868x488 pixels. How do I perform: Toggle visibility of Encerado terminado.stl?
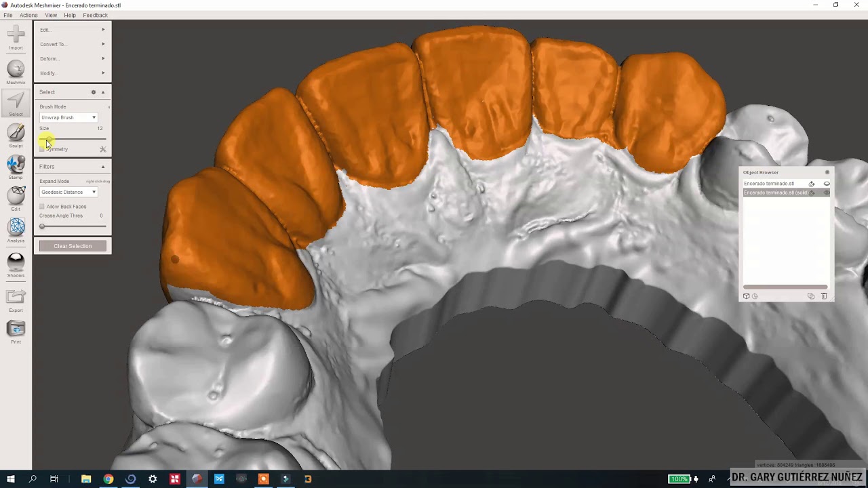(x=827, y=184)
